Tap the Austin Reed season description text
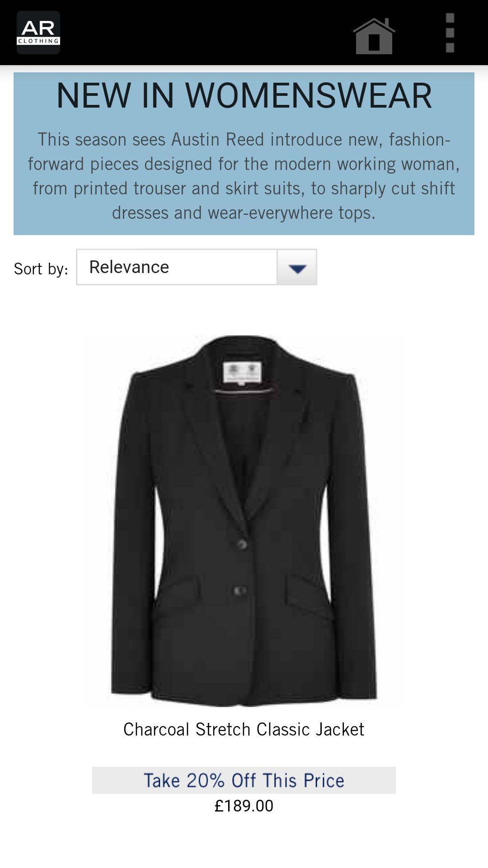Screen dimensions: 488x868 click(x=244, y=176)
